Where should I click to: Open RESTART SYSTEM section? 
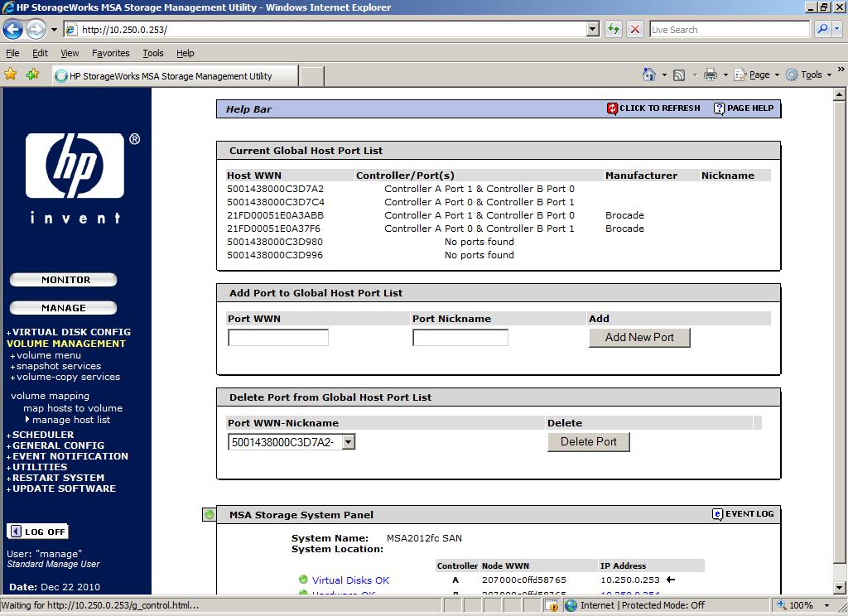55,478
